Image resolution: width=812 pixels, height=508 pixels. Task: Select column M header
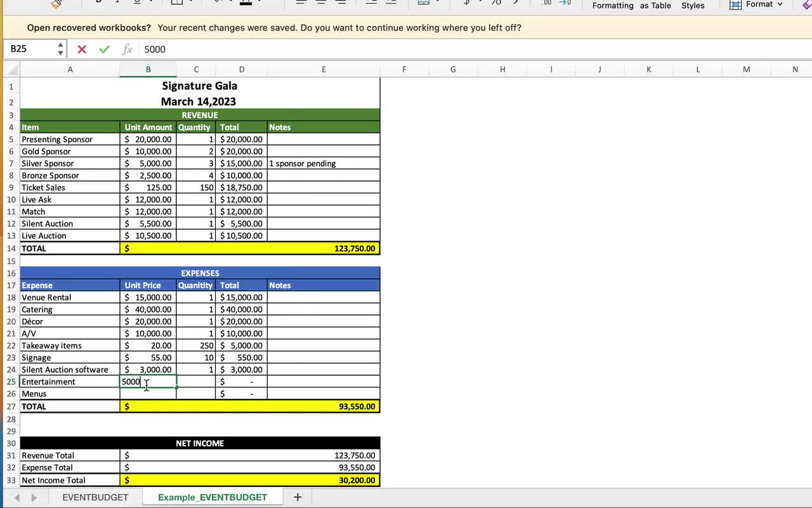point(747,69)
